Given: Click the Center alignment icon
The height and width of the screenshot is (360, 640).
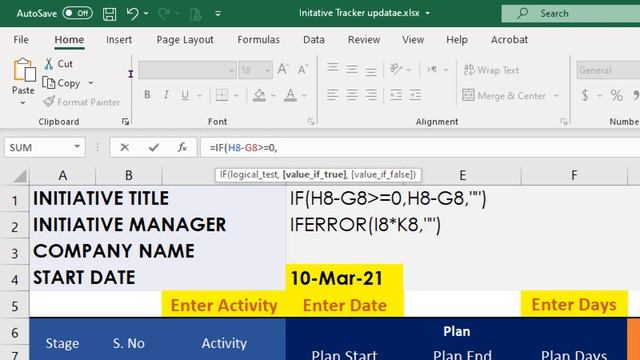Looking at the screenshot, I should coord(351,95).
